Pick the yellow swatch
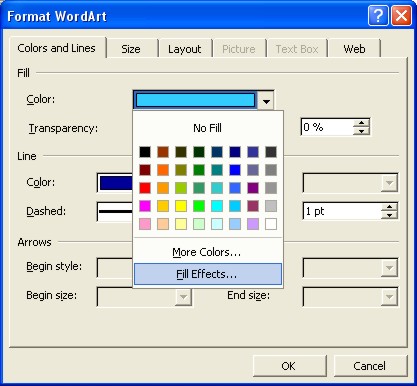Viewport: 417px width, 386px height. click(181, 206)
